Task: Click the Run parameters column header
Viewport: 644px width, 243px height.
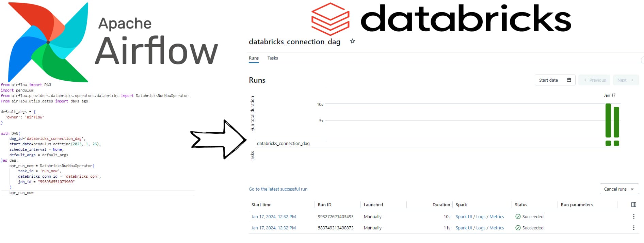Action: click(577, 205)
